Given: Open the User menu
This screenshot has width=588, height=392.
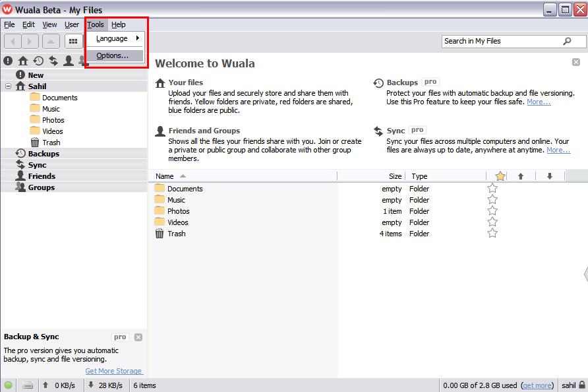Looking at the screenshot, I should pyautogui.click(x=72, y=24).
